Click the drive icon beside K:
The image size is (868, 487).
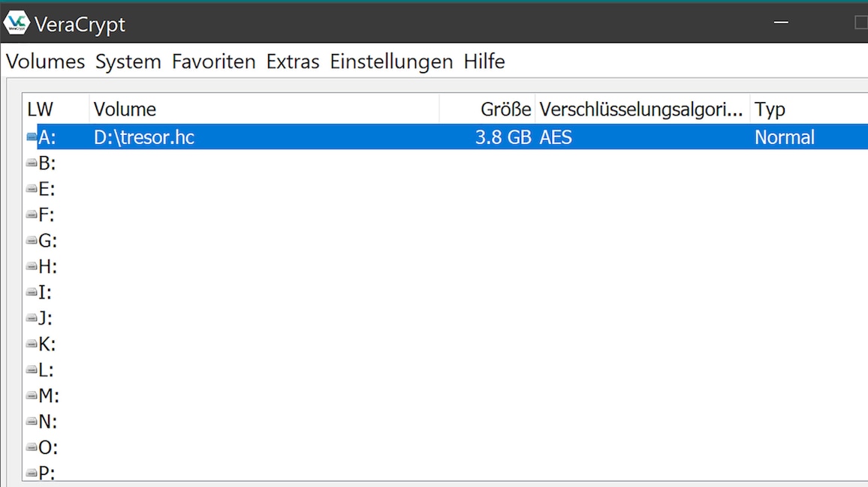(x=32, y=344)
